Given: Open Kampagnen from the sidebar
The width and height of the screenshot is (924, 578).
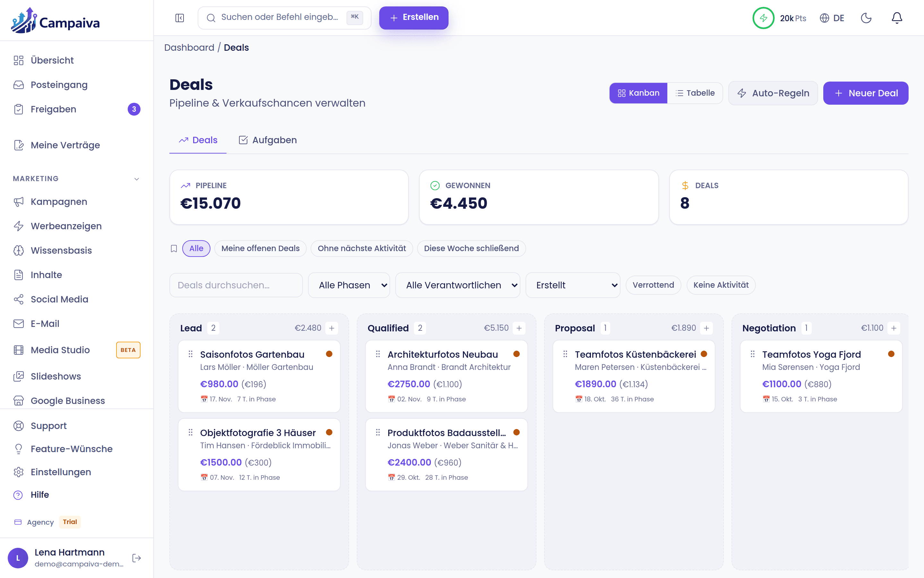Looking at the screenshot, I should click(x=77, y=201).
